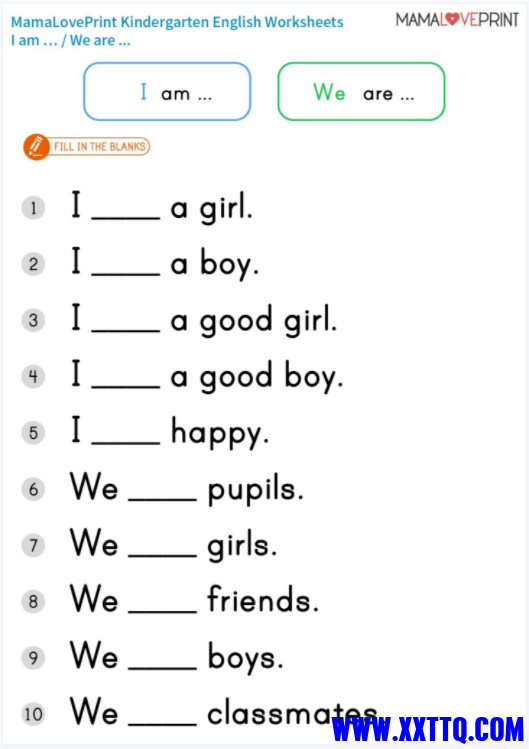The width and height of the screenshot is (529, 749).
Task: Click the www.xxttq.com watermark link
Action: (428, 729)
